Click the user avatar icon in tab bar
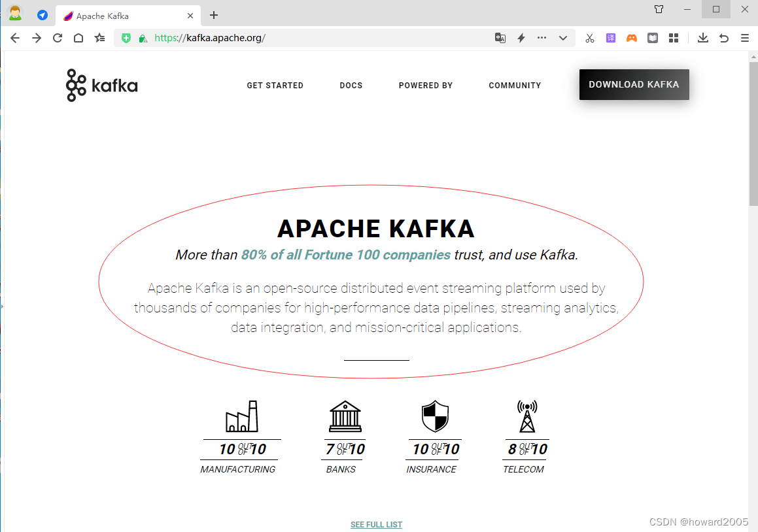Viewport: 758px width, 532px height. (x=16, y=13)
